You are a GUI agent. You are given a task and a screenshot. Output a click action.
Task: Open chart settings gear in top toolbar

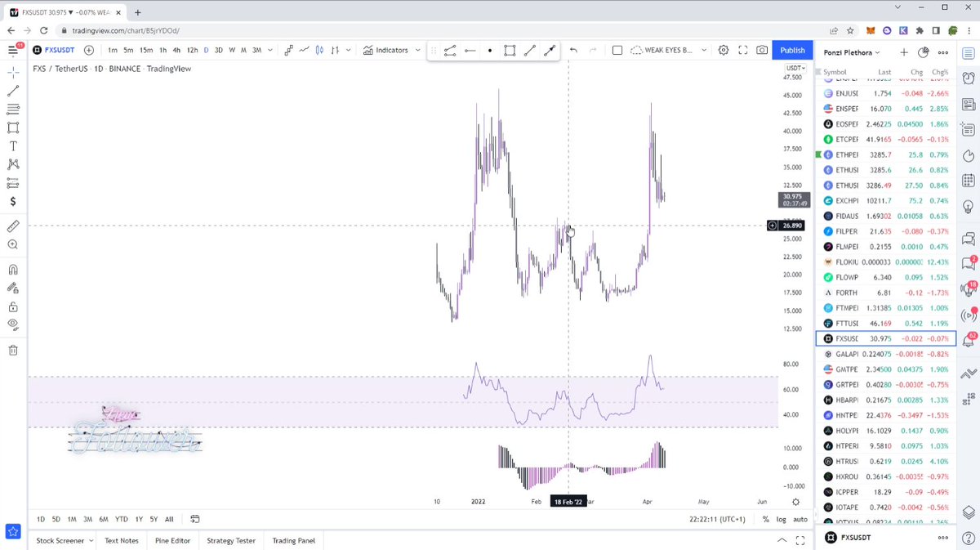pos(724,51)
